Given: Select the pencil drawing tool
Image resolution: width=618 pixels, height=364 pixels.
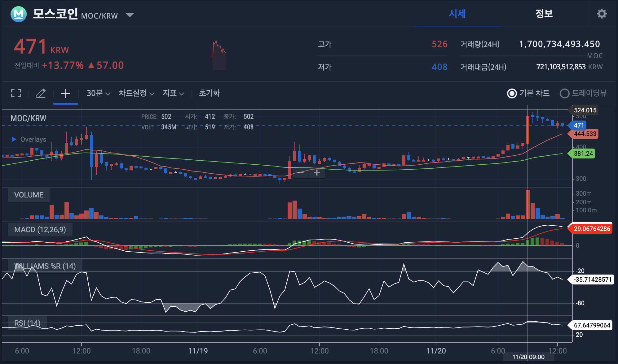Looking at the screenshot, I should pyautogui.click(x=41, y=93).
